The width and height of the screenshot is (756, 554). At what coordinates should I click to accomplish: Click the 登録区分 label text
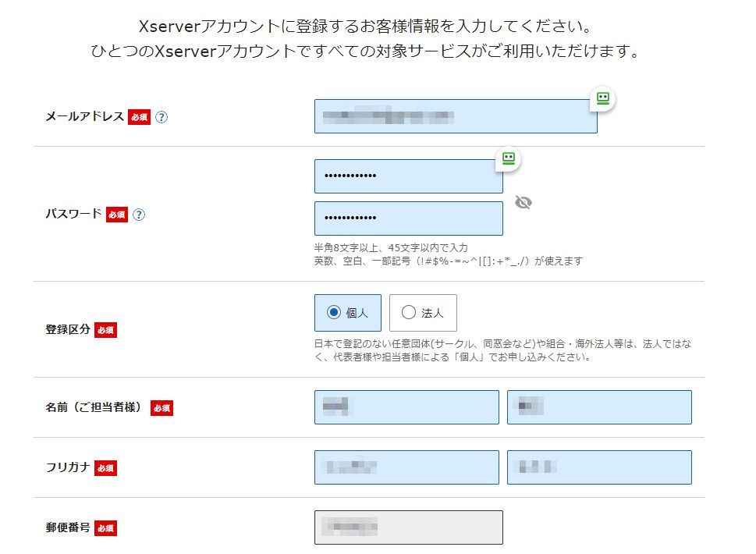pos(68,330)
